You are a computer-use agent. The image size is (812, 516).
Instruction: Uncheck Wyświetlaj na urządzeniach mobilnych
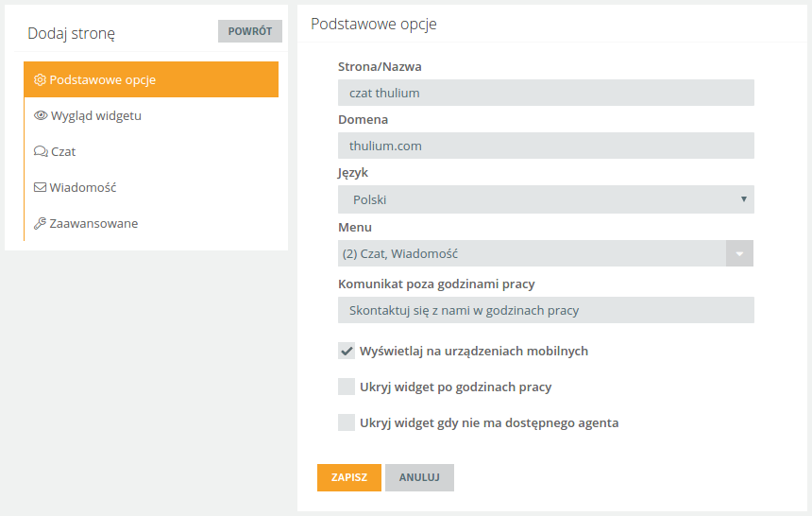click(x=347, y=351)
